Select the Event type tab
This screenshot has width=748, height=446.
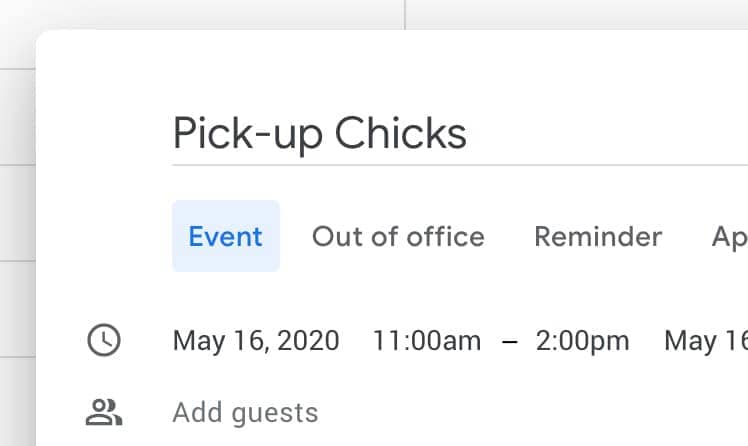pyautogui.click(x=226, y=236)
